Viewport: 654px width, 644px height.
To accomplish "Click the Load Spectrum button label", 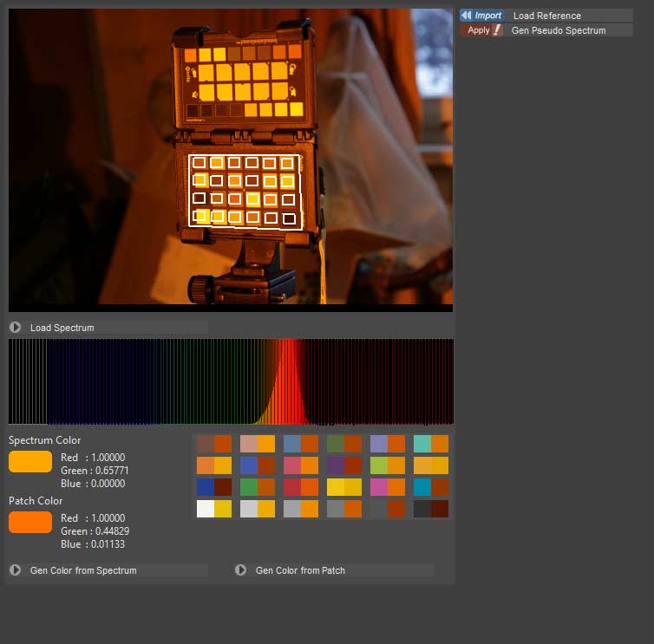I will pyautogui.click(x=62, y=328).
